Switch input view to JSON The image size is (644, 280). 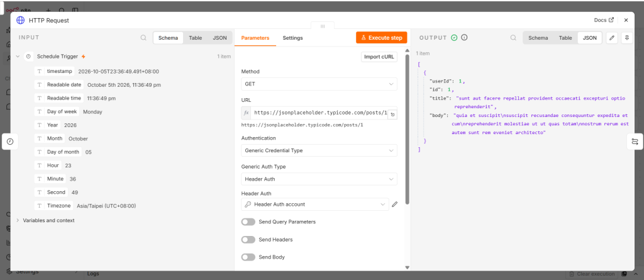[219, 38]
